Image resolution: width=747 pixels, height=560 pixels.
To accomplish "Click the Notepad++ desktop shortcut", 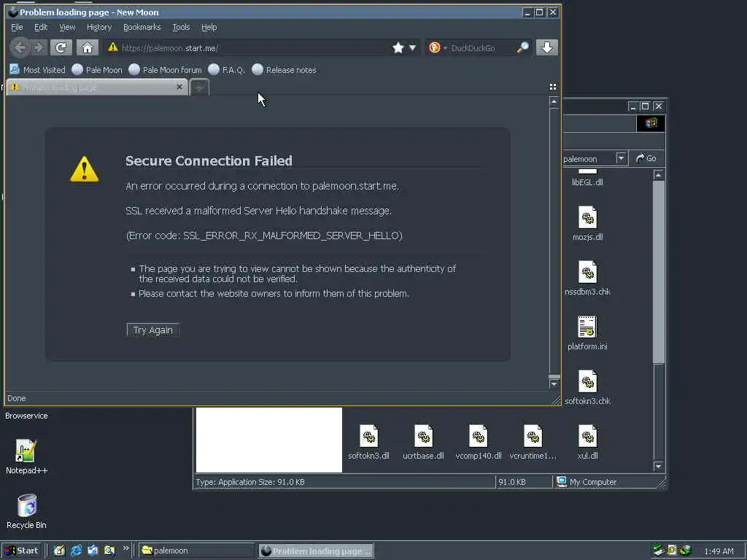I will pos(26,456).
